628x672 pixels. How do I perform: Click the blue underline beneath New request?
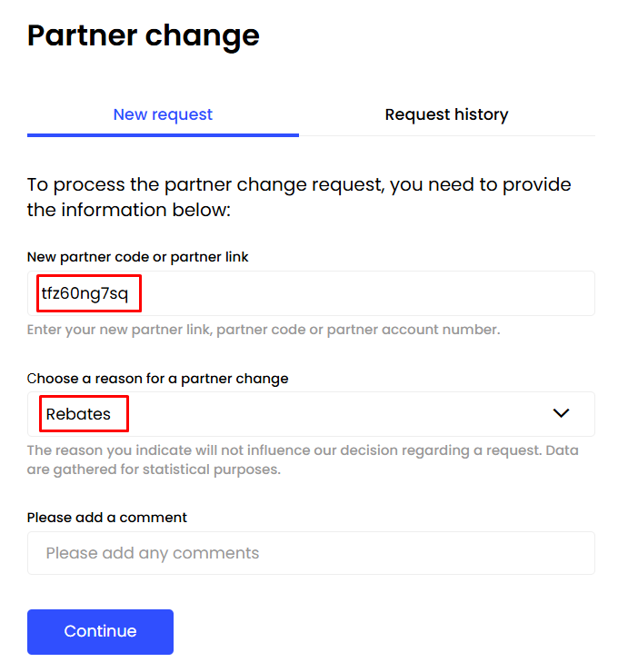click(x=163, y=134)
